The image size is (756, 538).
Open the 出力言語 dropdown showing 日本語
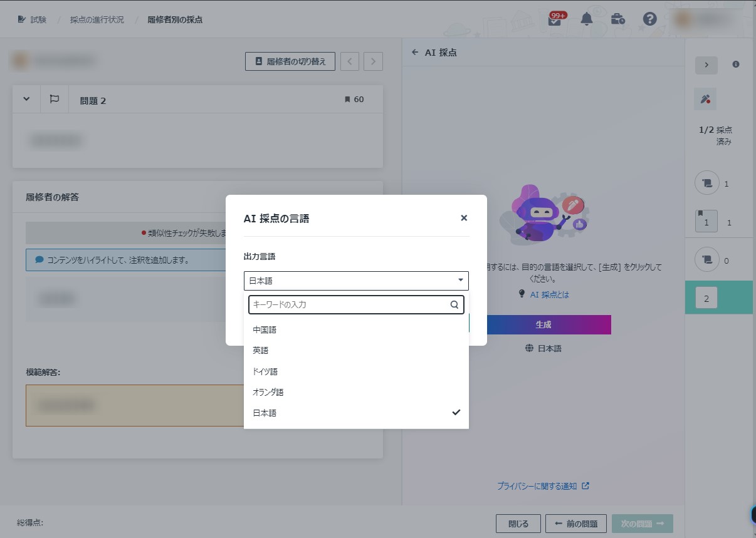tap(355, 281)
